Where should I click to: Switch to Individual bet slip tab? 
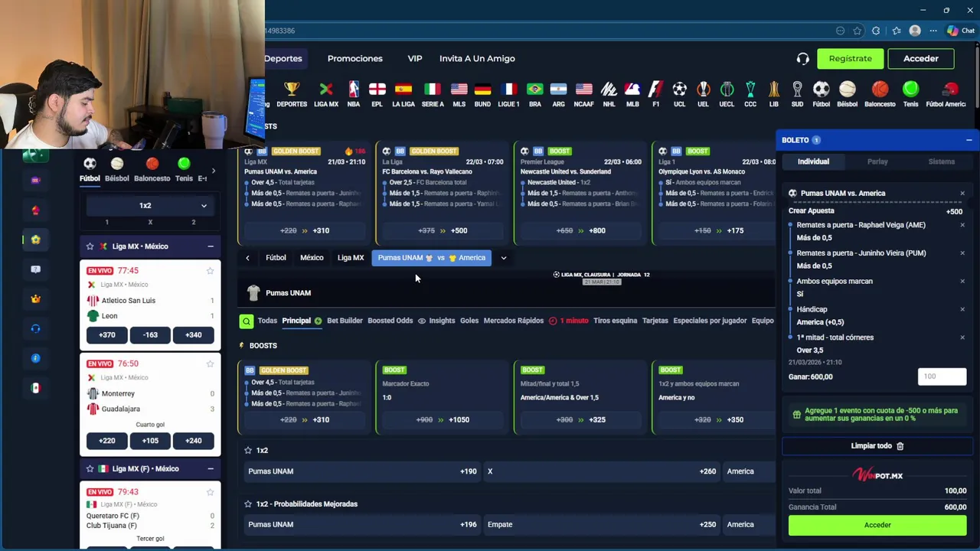pos(813,161)
